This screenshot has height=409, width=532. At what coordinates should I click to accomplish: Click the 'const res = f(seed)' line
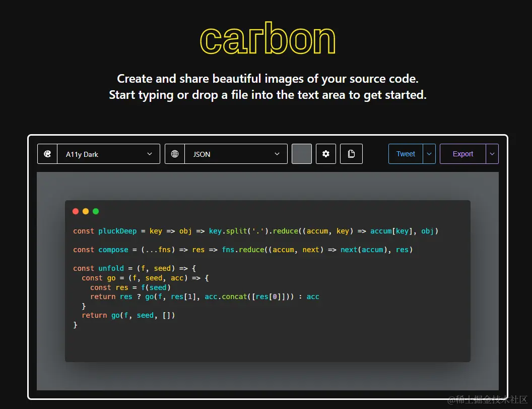(x=130, y=287)
